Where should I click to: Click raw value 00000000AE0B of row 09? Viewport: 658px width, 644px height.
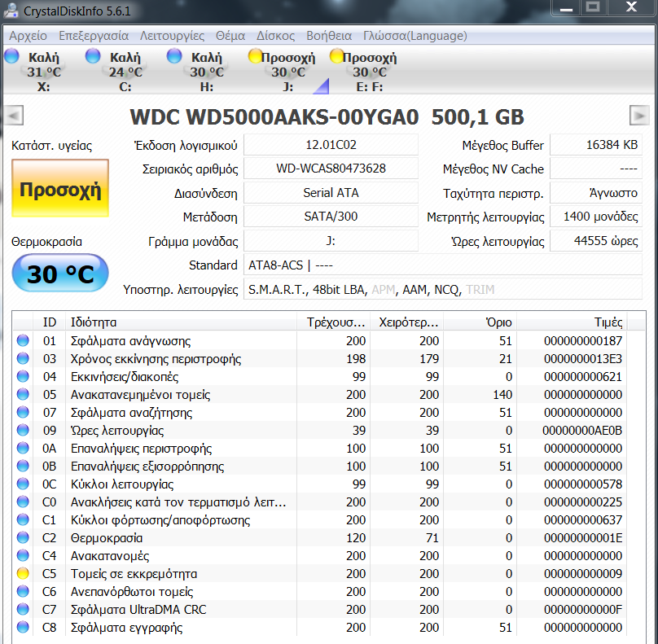point(582,431)
